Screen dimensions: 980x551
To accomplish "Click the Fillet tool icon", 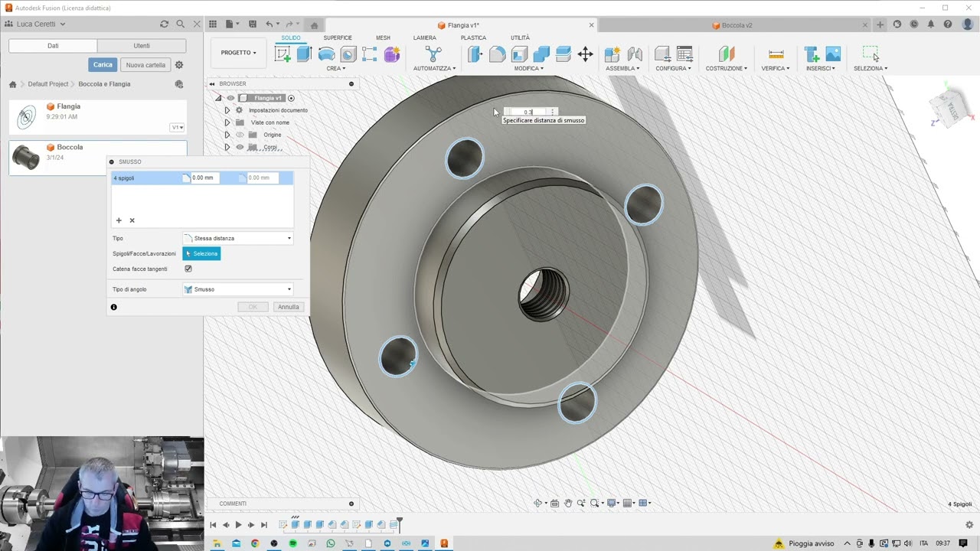I will (497, 54).
